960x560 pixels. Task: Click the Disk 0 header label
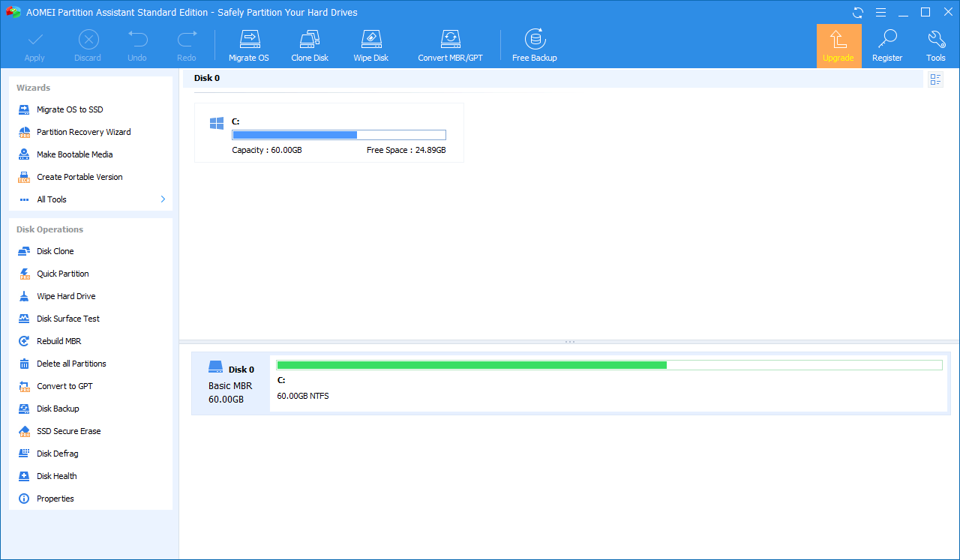tap(206, 78)
